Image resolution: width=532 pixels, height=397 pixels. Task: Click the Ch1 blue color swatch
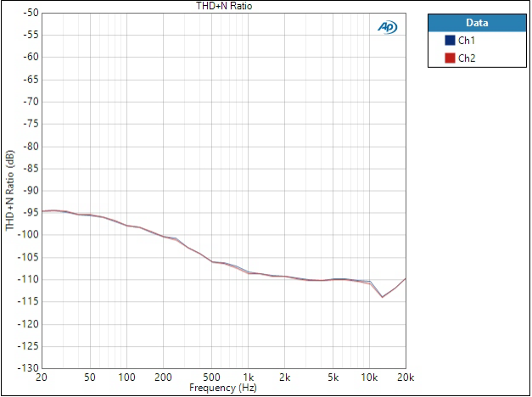click(x=450, y=41)
